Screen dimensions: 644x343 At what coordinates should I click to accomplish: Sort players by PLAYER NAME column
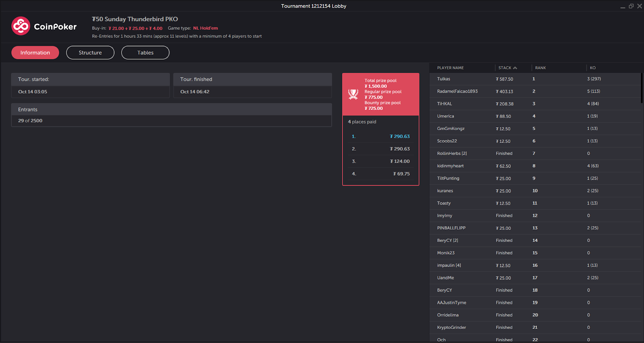pos(450,68)
